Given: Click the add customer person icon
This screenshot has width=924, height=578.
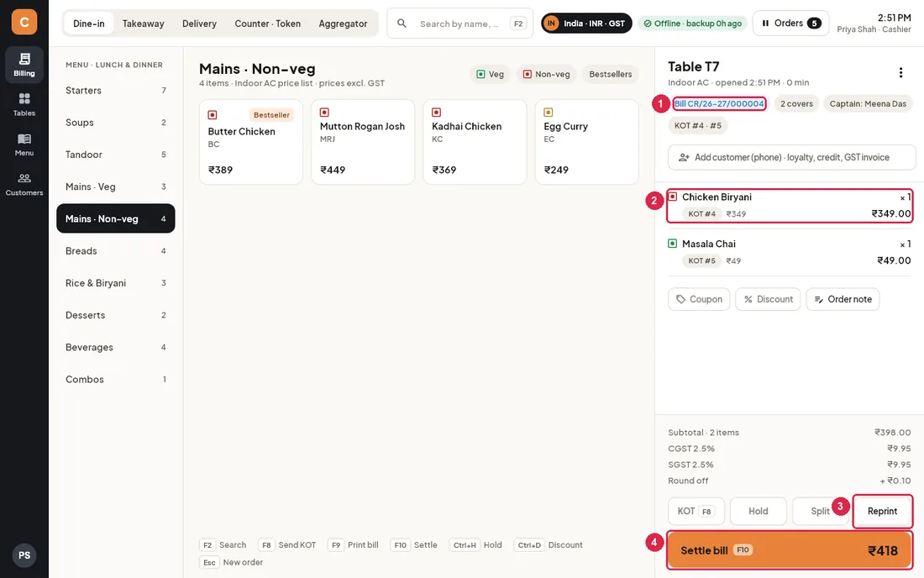Looking at the screenshot, I should click(x=684, y=157).
